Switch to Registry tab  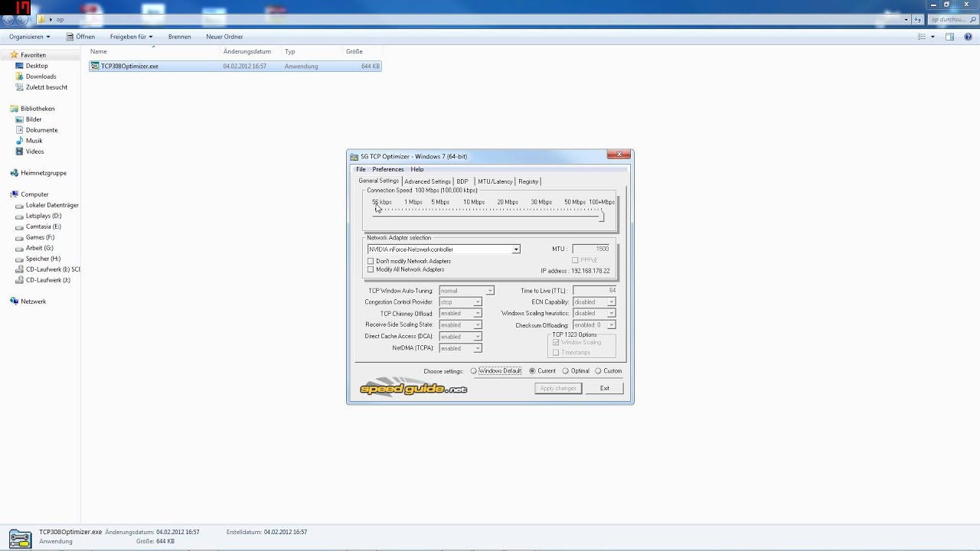coord(528,181)
